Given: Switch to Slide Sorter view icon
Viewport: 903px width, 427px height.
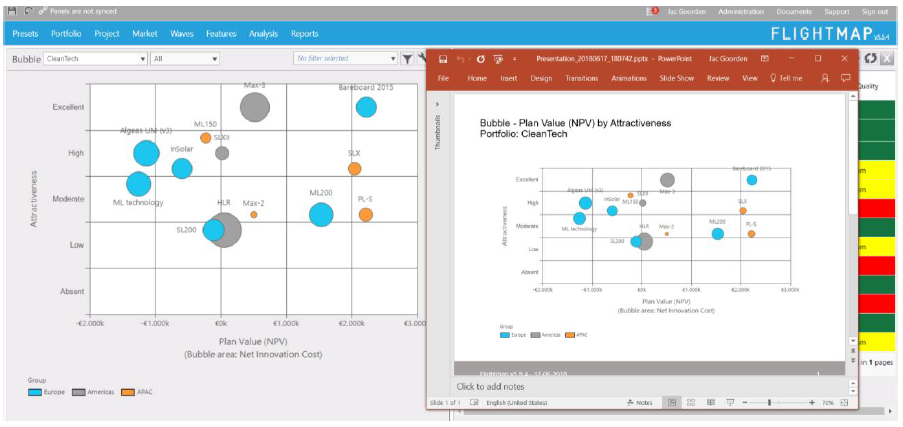Looking at the screenshot, I should [692, 402].
